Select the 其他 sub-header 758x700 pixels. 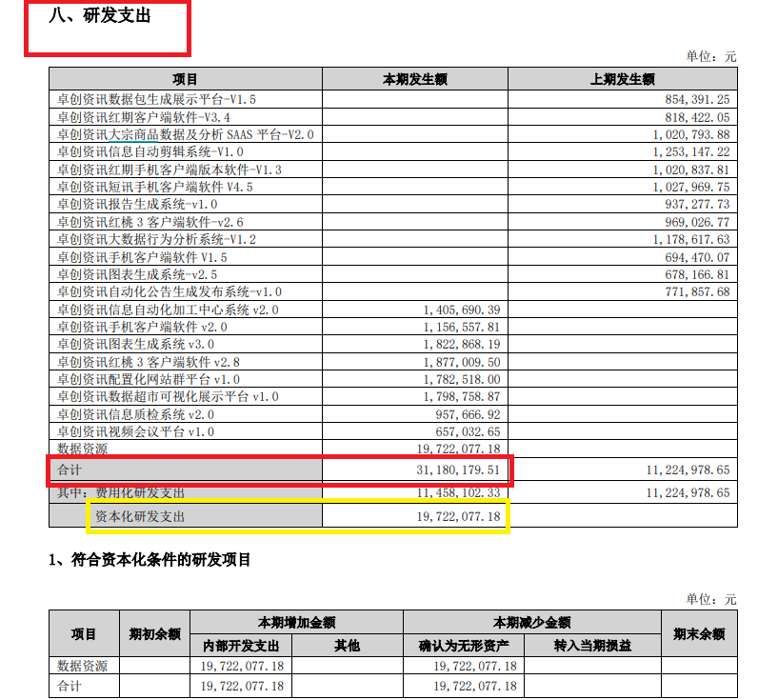coord(347,646)
